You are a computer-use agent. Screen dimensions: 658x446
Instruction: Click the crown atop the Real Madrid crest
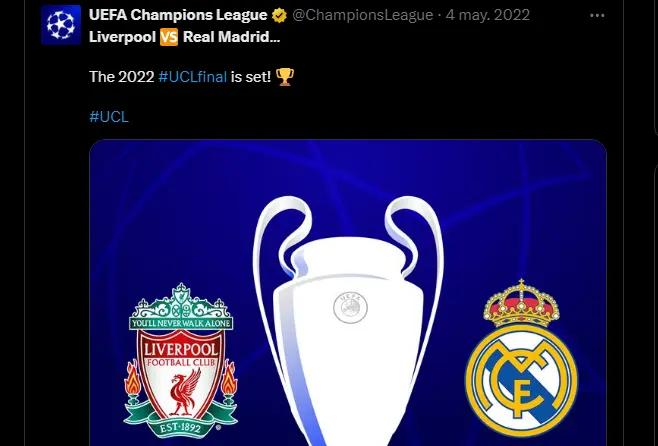coord(521,303)
